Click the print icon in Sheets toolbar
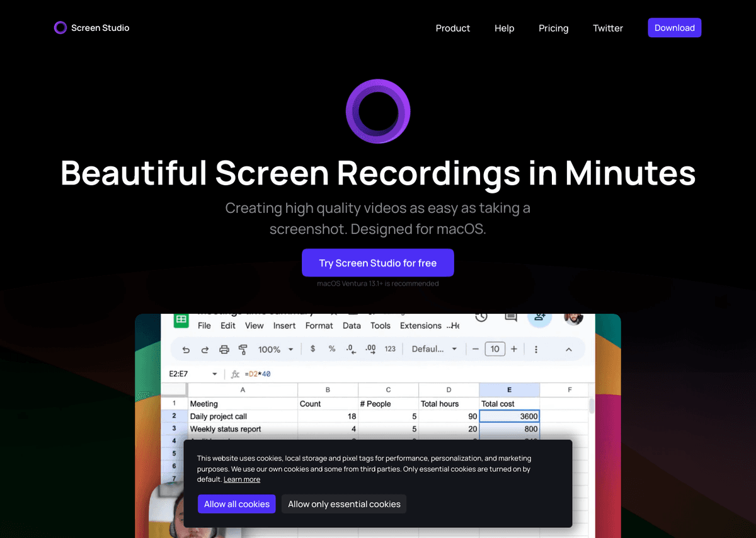This screenshot has width=756, height=538. click(x=224, y=349)
